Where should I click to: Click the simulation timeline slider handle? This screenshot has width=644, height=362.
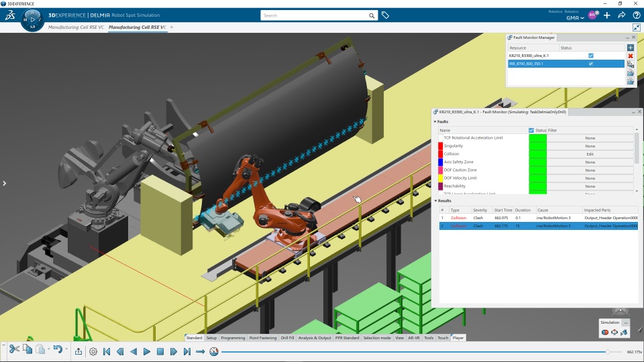608,352
